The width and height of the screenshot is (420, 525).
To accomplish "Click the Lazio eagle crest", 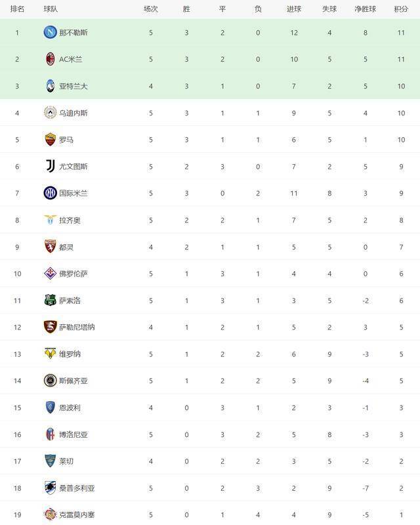I will coord(51,220).
